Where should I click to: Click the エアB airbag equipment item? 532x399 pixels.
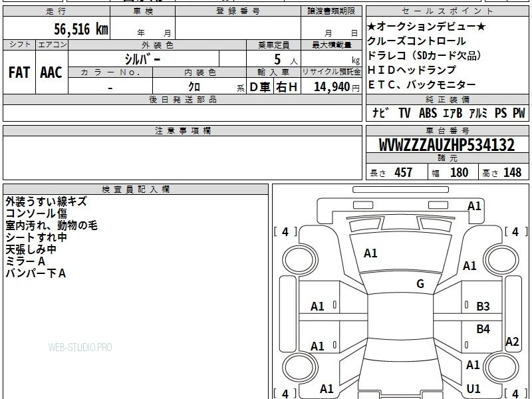[453, 112]
